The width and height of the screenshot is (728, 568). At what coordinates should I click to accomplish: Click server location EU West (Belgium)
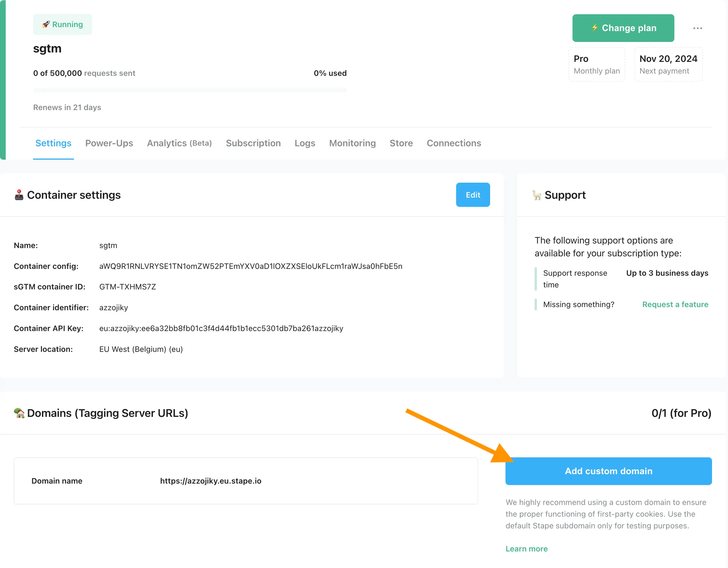[x=141, y=349]
